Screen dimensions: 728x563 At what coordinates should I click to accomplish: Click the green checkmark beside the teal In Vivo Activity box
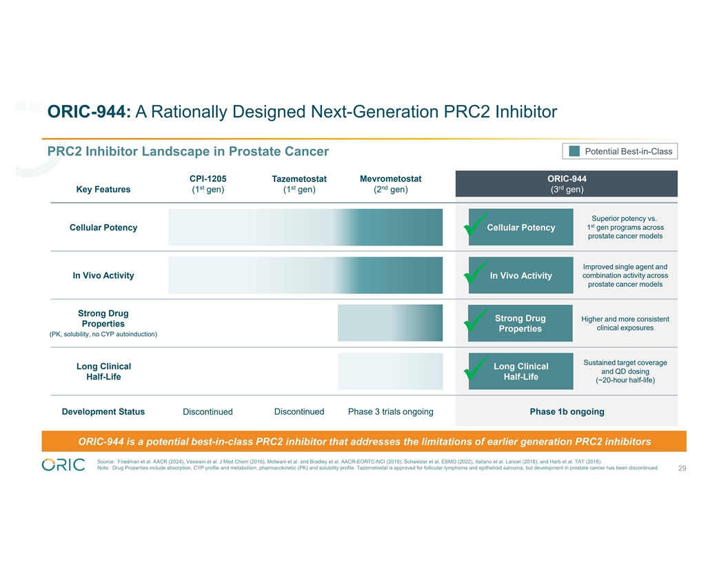[476, 275]
